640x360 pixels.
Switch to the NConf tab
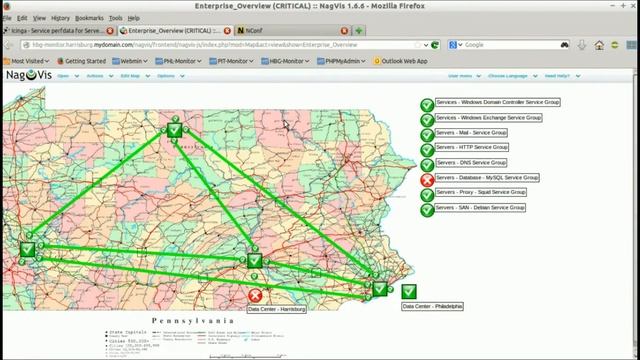(x=293, y=31)
